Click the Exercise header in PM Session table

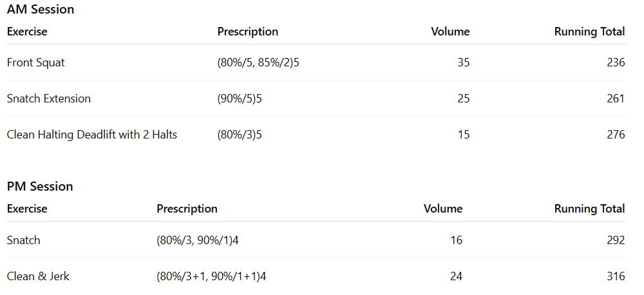point(27,209)
